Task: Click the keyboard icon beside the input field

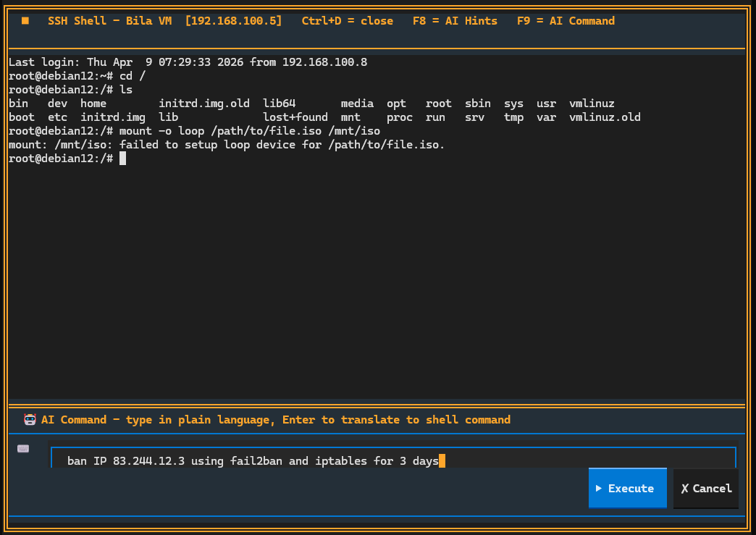Action: 22,448
